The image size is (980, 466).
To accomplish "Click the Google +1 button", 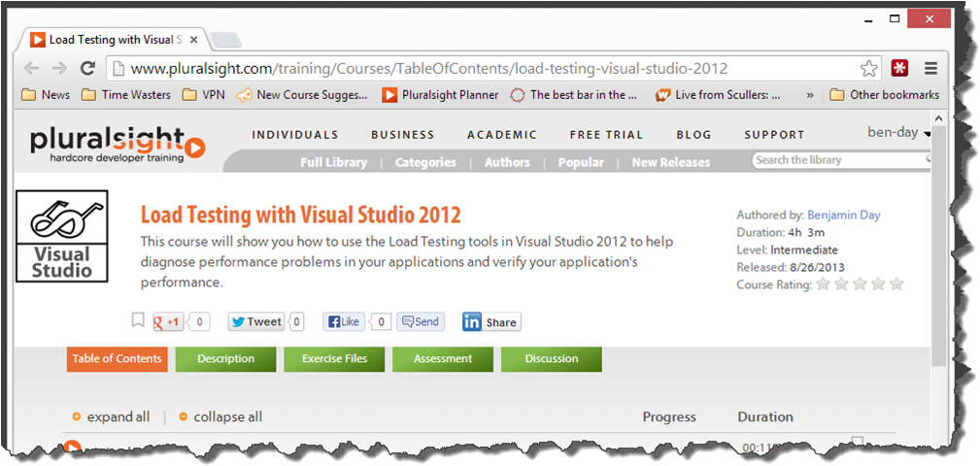I will (168, 322).
